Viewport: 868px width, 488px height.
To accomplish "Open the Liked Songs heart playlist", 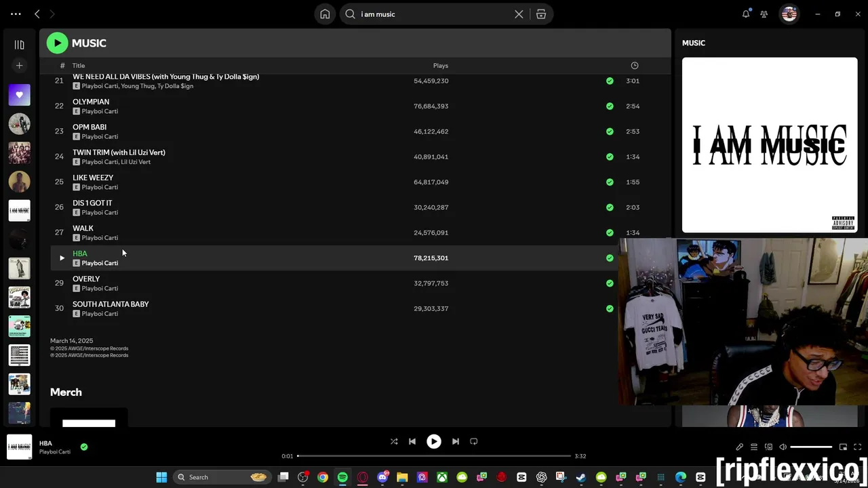I will [x=19, y=95].
